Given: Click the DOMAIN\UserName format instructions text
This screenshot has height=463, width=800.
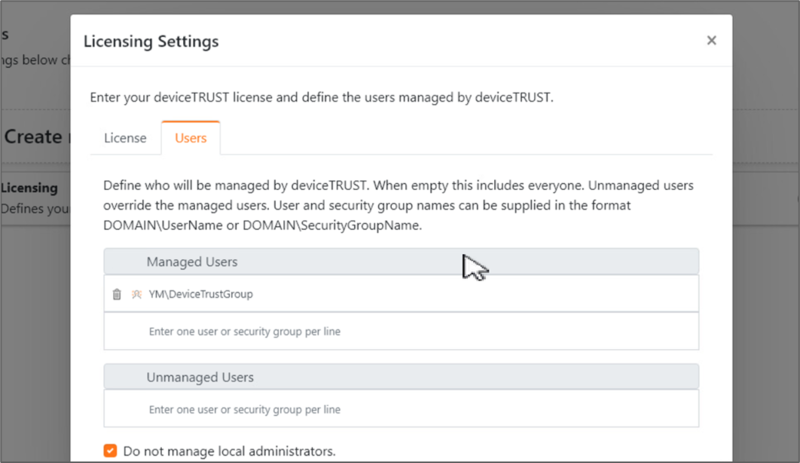Looking at the screenshot, I should pyautogui.click(x=398, y=205).
